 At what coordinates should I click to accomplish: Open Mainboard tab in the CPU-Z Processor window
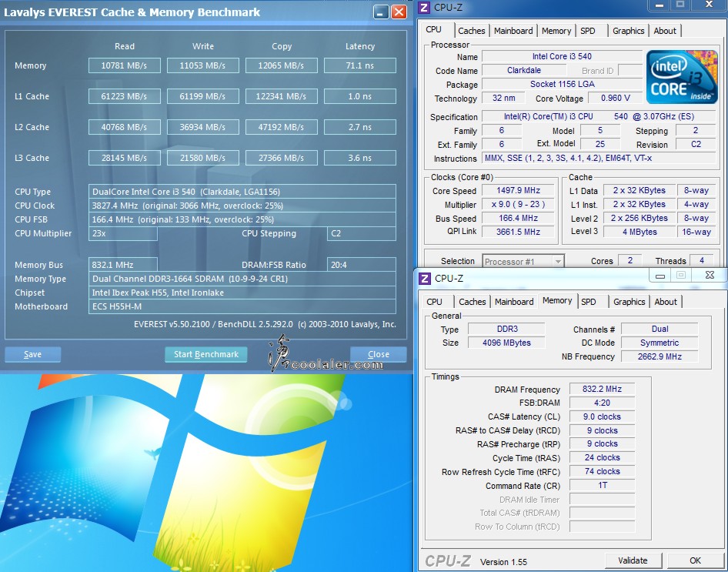pyautogui.click(x=513, y=31)
